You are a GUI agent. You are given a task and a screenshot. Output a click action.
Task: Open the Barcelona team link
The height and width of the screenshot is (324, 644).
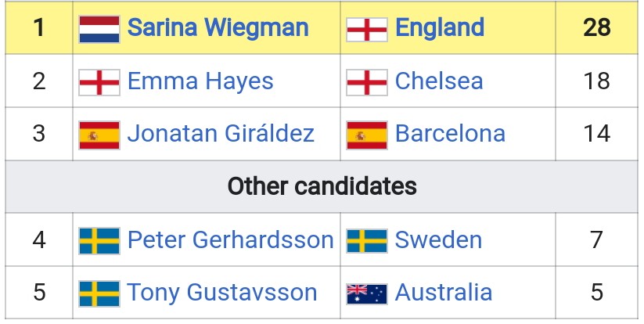(x=450, y=135)
